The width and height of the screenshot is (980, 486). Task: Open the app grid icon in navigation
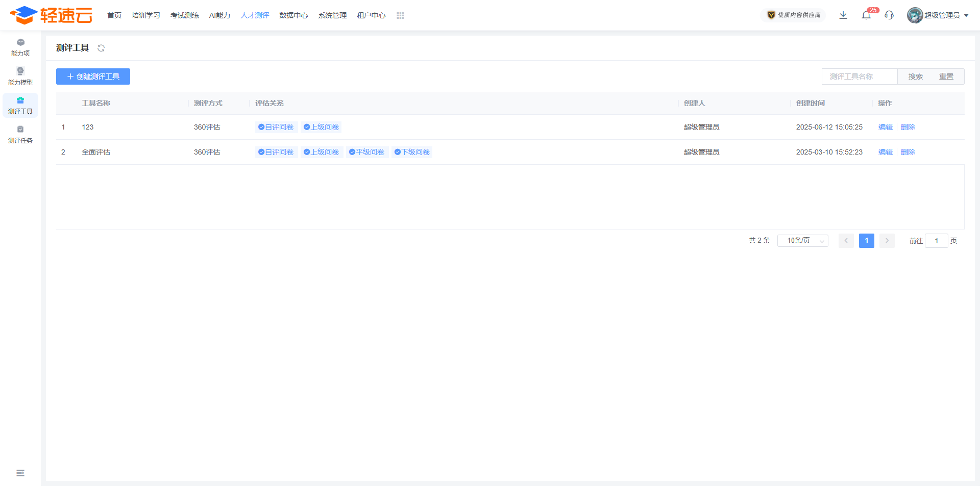coord(400,15)
